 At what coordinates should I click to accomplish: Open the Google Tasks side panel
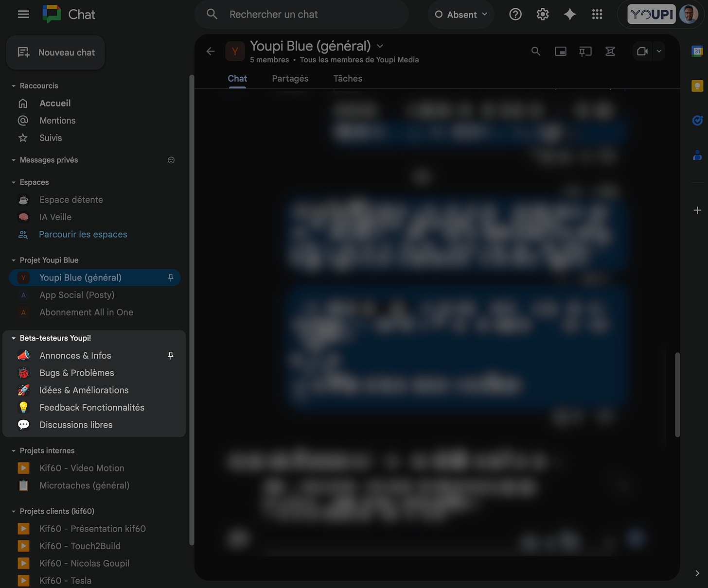click(x=697, y=121)
